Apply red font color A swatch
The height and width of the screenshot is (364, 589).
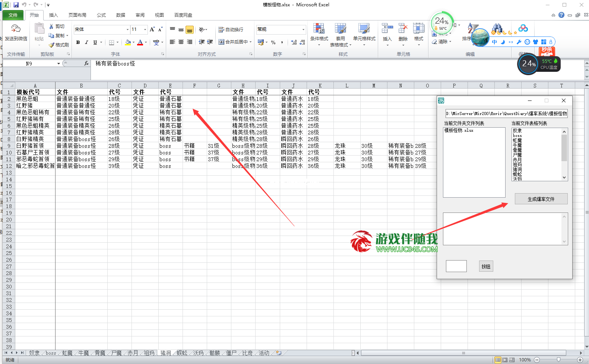(140, 42)
